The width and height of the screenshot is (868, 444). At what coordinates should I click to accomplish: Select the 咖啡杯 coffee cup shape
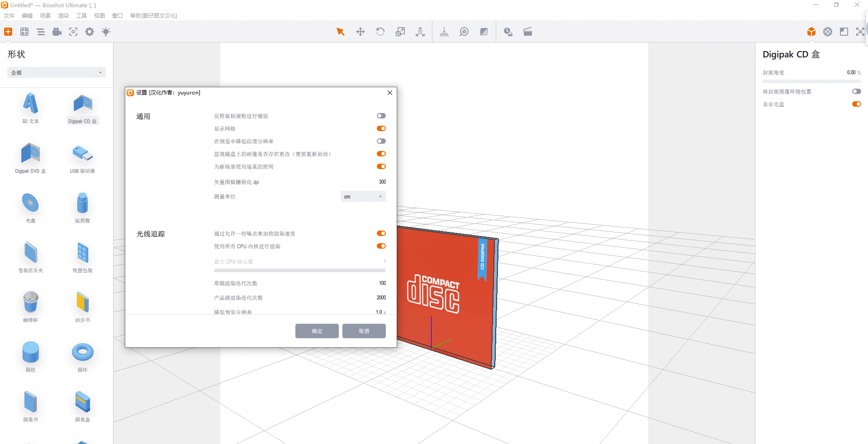pos(30,307)
